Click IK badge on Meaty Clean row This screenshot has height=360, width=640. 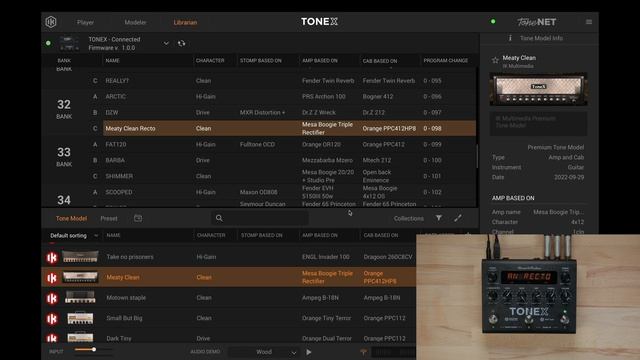(52, 278)
